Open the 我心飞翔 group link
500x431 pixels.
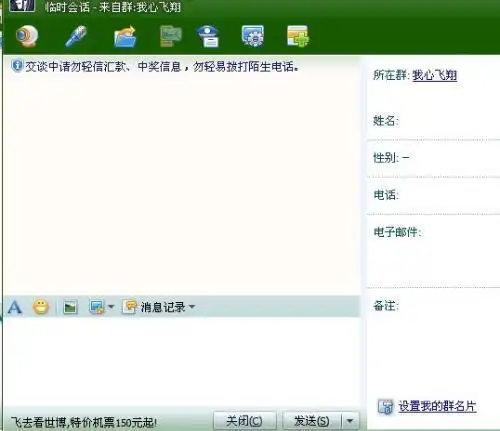[435, 75]
